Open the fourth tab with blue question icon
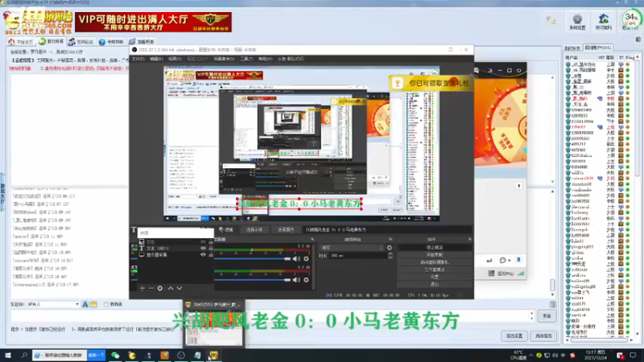 click(x=111, y=42)
